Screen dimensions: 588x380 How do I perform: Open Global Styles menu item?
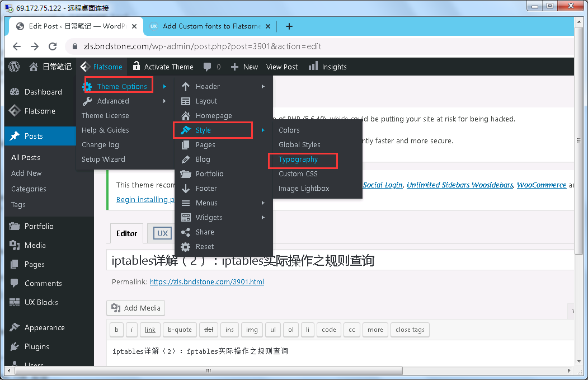299,145
